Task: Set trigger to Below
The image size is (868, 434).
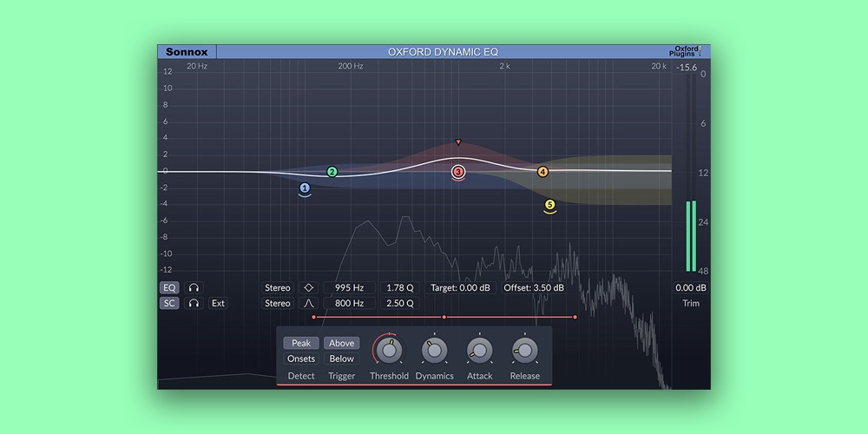Action: [x=342, y=358]
